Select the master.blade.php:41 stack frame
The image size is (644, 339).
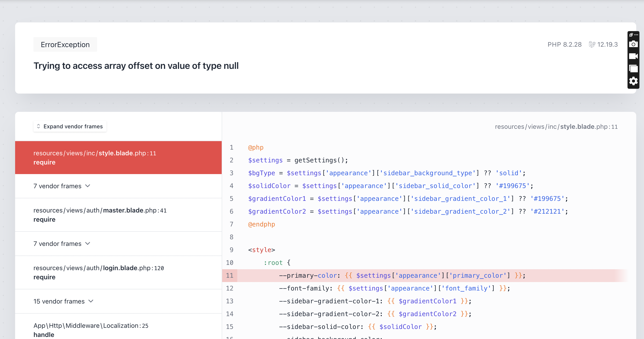pyautogui.click(x=118, y=215)
